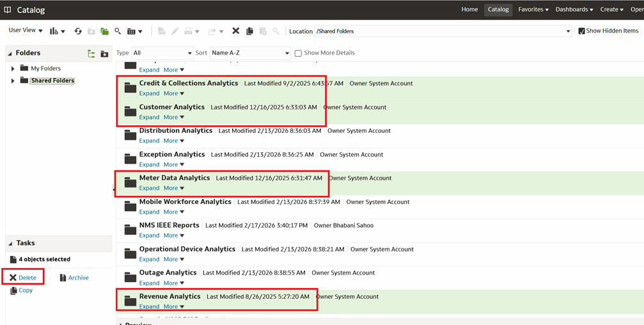This screenshot has width=644, height=325.
Task: Click the NMS IEEE Reports folder icon
Action: (130, 230)
